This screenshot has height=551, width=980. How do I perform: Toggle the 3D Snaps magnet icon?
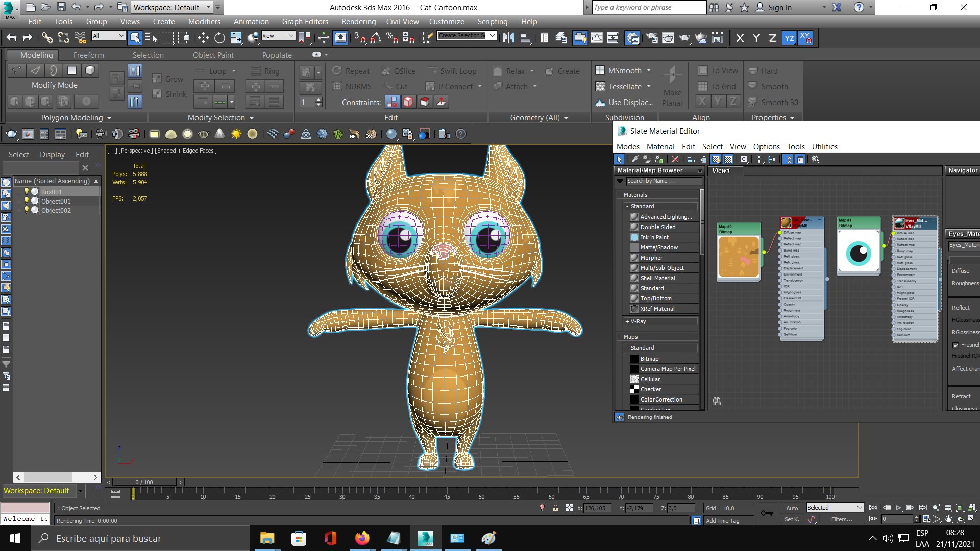[x=360, y=37]
